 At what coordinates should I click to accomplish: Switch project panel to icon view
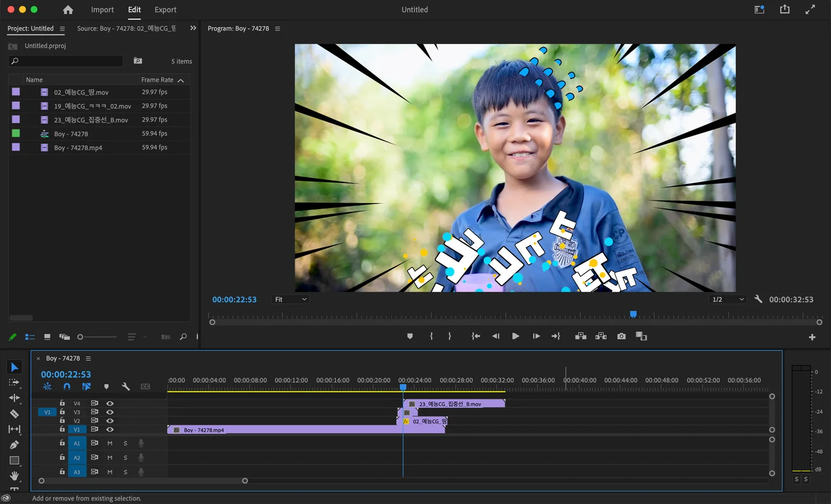tap(47, 337)
